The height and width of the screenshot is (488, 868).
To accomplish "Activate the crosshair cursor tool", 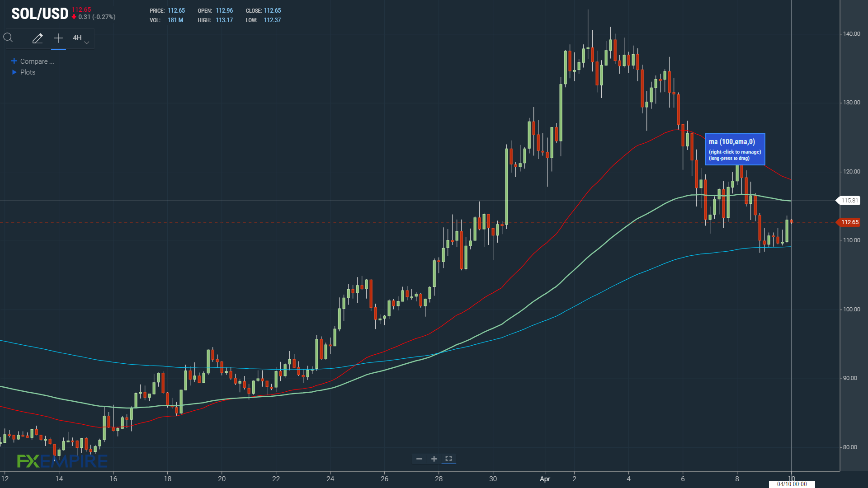I will [x=58, y=38].
